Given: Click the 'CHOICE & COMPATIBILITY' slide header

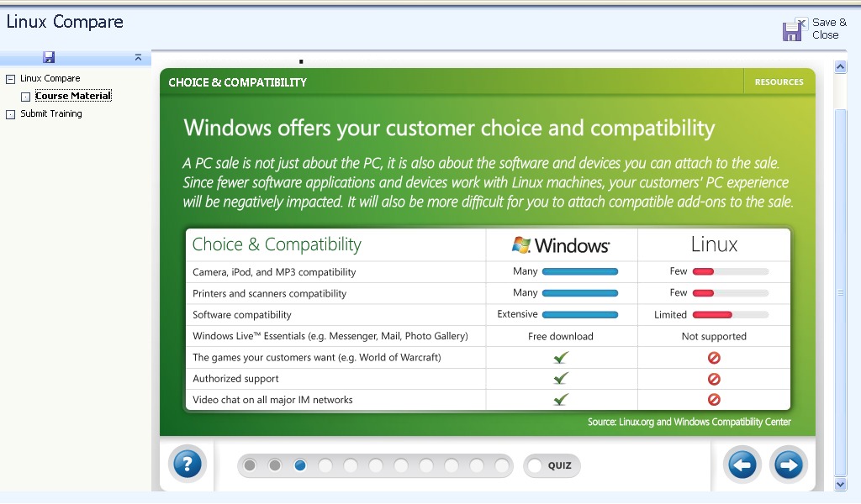Looking at the screenshot, I should click(238, 82).
